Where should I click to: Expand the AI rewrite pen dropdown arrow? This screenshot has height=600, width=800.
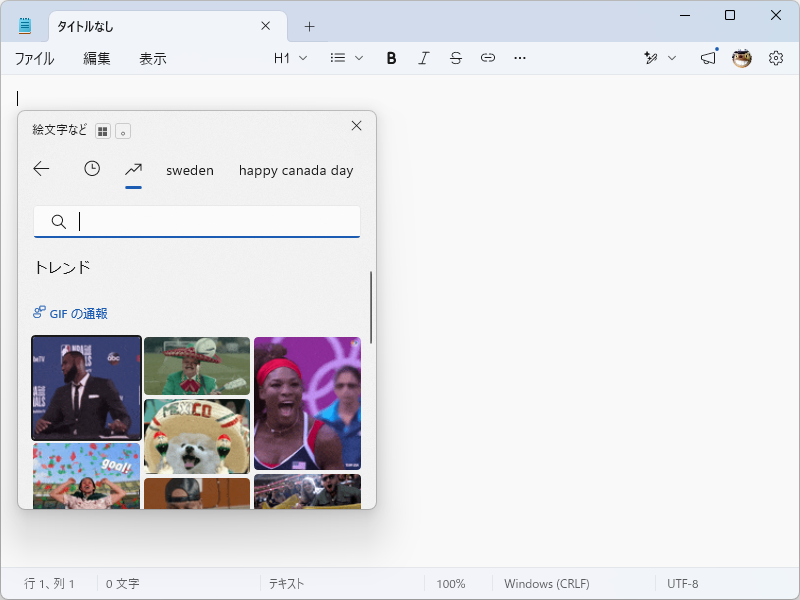(x=672, y=58)
